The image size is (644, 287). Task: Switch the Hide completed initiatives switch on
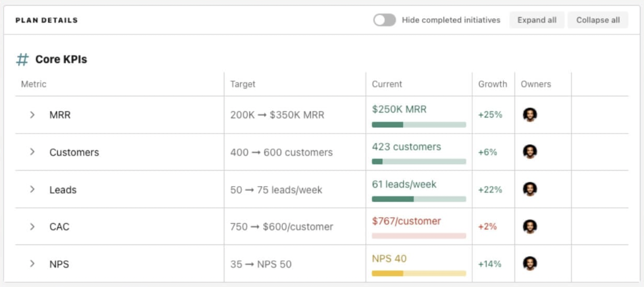click(x=384, y=20)
